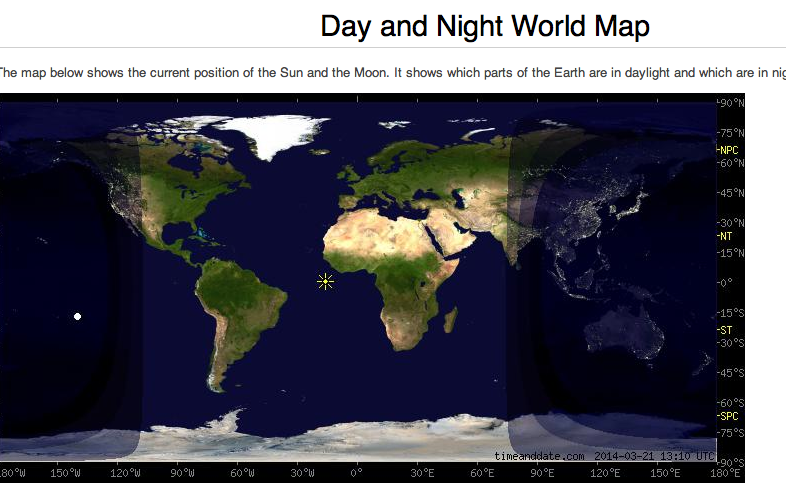Viewport: 786px width, 486px height.
Task: Click the yellow Sun position marker
Action: 325,281
